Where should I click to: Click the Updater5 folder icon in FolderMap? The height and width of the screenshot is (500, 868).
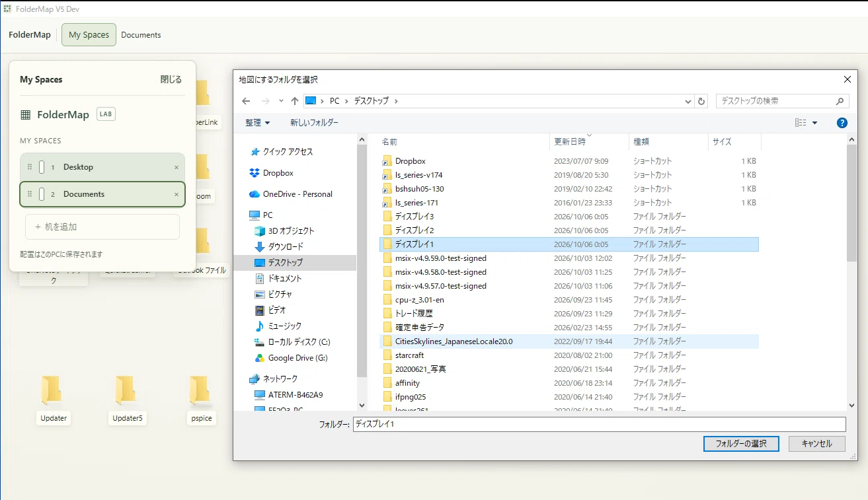pos(126,390)
